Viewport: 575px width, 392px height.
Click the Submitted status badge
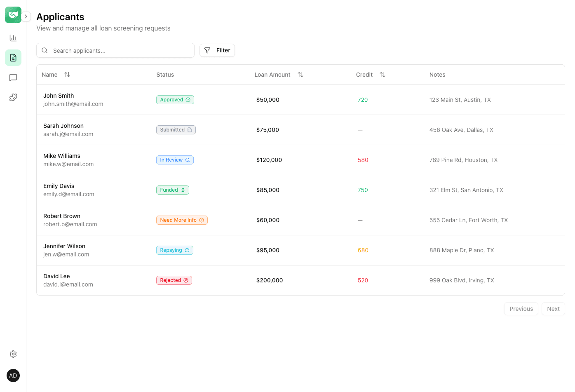tap(176, 130)
